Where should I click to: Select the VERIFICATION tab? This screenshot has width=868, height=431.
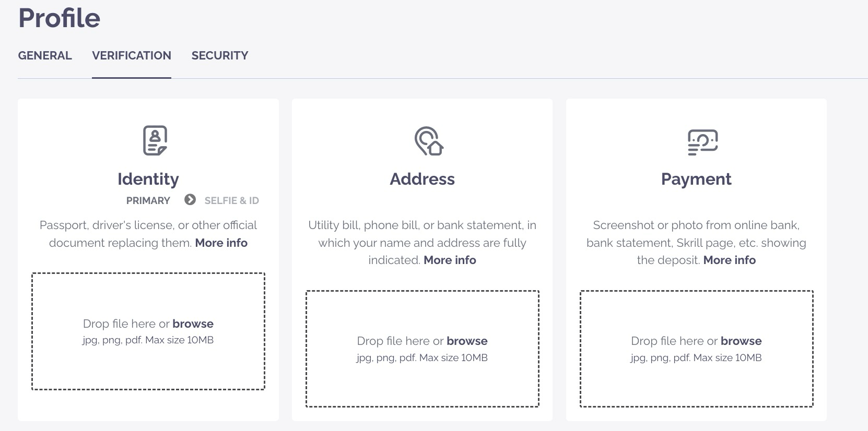click(x=132, y=56)
